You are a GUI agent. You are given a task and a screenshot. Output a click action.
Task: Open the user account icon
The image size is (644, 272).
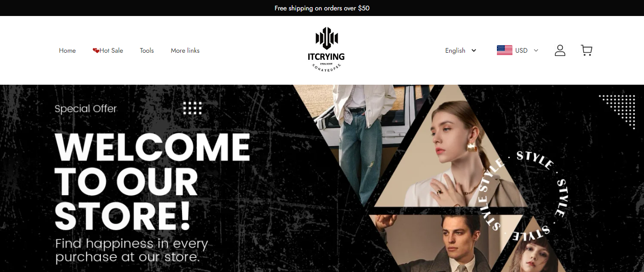560,50
